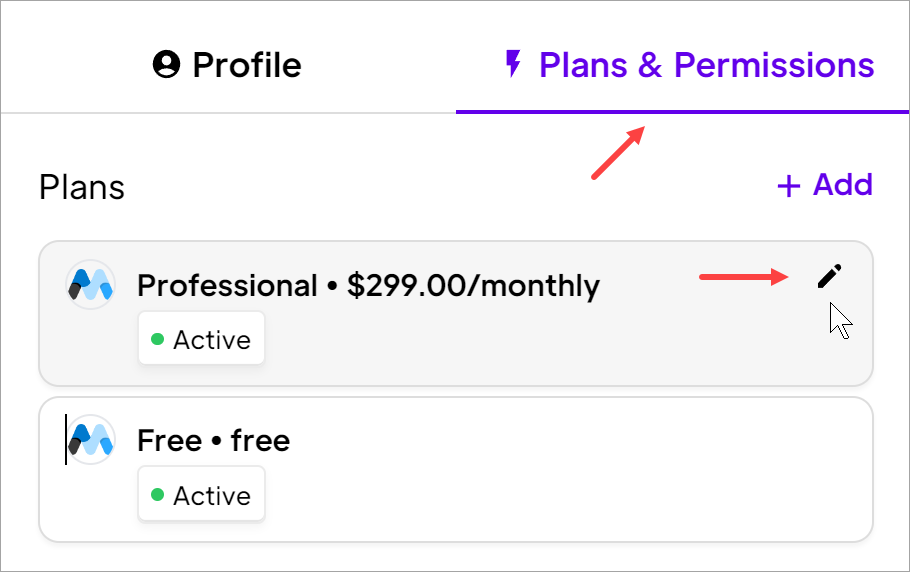Image resolution: width=910 pixels, height=572 pixels.
Task: Edit the Professional plan with the pencil icon
Action: [829, 277]
